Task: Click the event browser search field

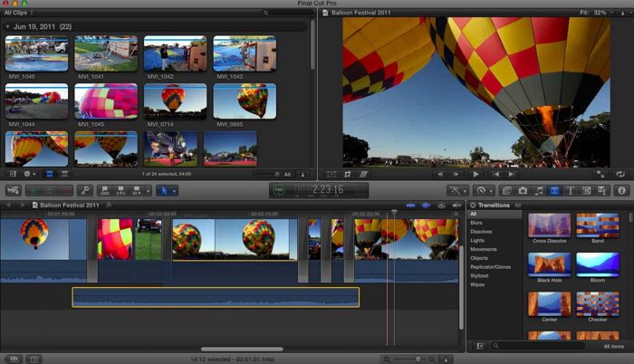Action: pos(287,13)
